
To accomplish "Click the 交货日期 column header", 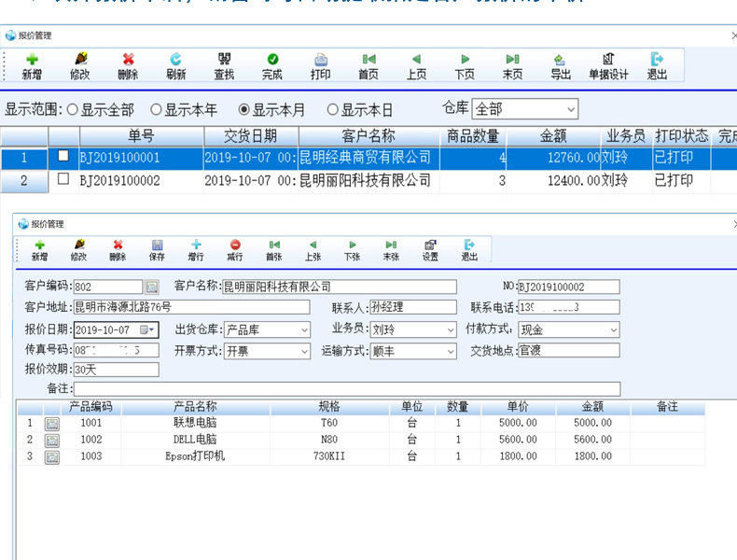I will 251,136.
